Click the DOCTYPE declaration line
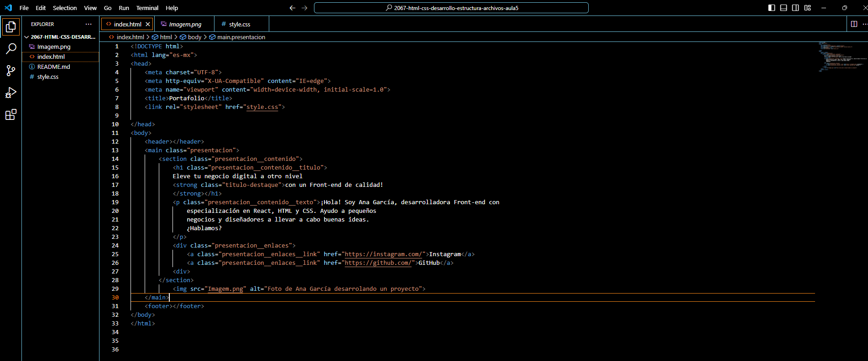 (x=157, y=46)
